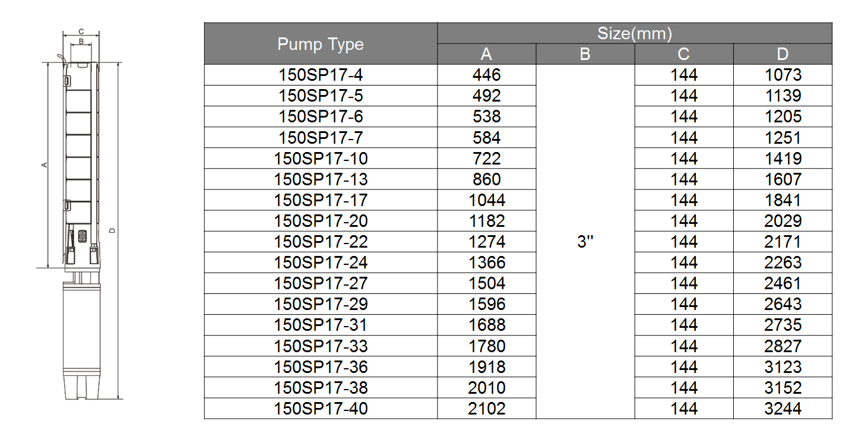Click the 150SP17-10 row label
This screenshot has height=427, width=868.
321,159
